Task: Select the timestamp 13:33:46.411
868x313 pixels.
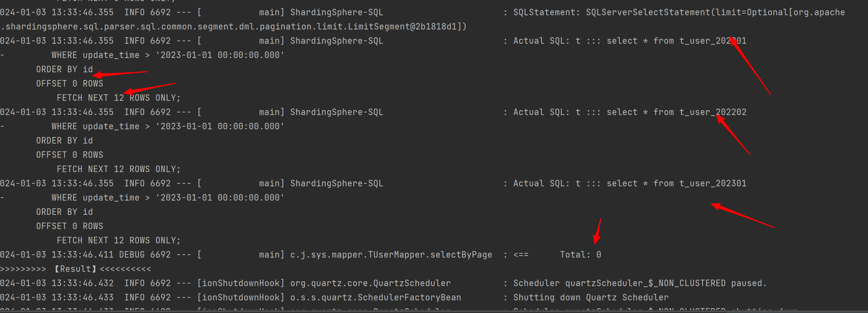Action: (84, 254)
